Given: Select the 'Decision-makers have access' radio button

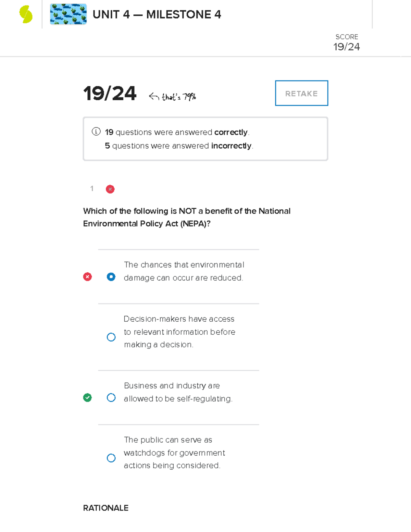Looking at the screenshot, I should pos(111,337).
